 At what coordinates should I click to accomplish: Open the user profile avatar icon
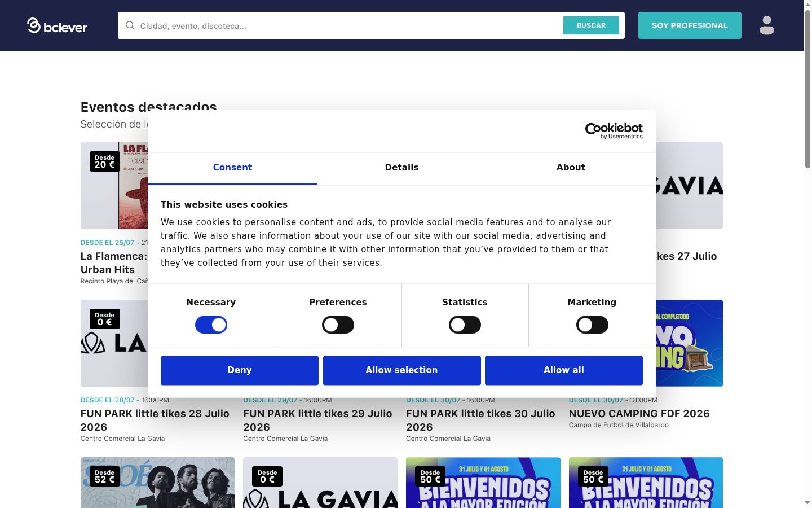pos(767,25)
